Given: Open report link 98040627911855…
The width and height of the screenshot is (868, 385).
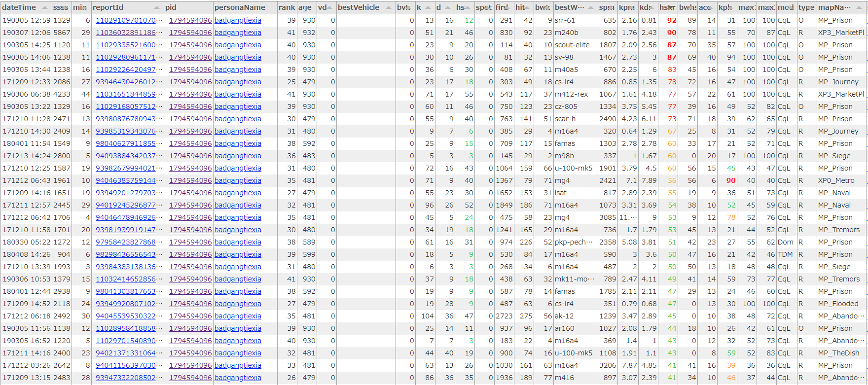Looking at the screenshot, I should click(129, 143).
